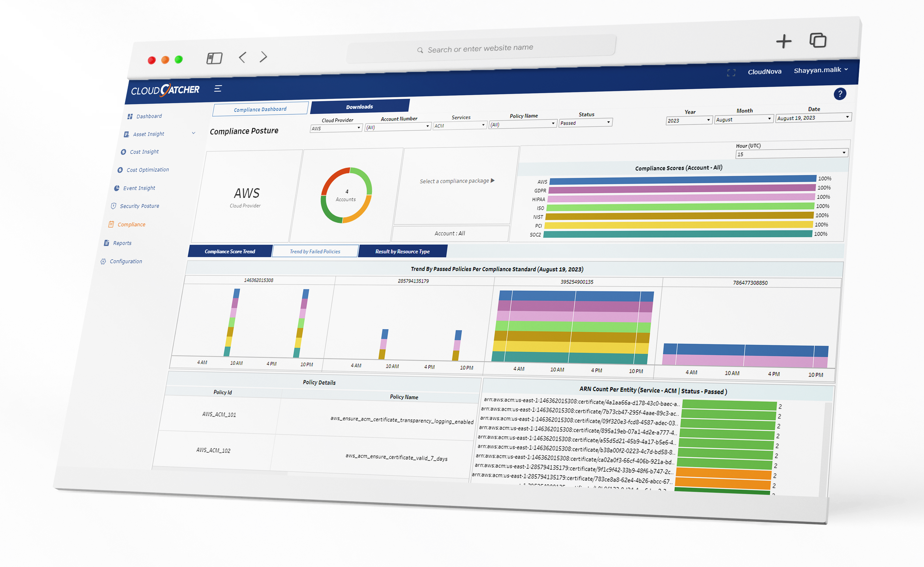This screenshot has width=924, height=567.
Task: Open the Security Posture page in the sidebar
Action: pos(139,206)
